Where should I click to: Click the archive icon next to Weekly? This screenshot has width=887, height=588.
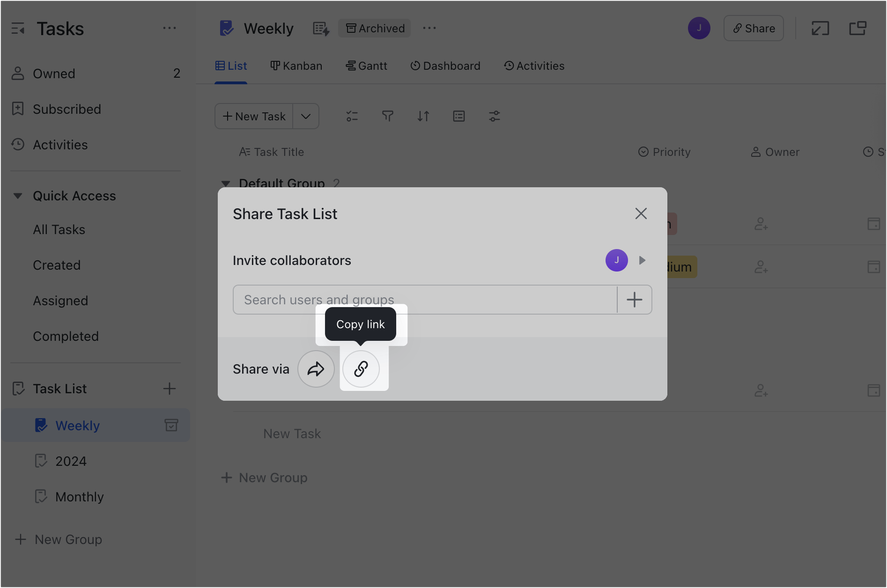171,425
